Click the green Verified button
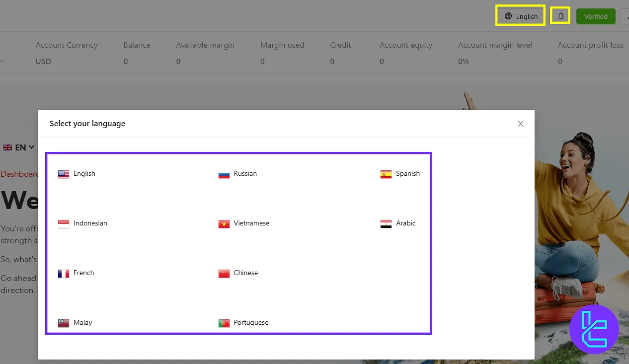629x364 pixels. click(x=596, y=16)
